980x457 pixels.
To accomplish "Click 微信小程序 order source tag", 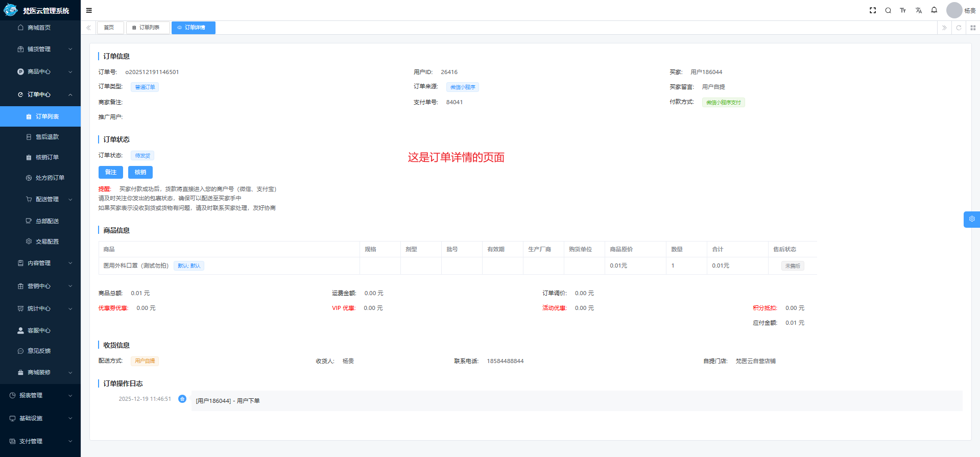I will tap(463, 87).
